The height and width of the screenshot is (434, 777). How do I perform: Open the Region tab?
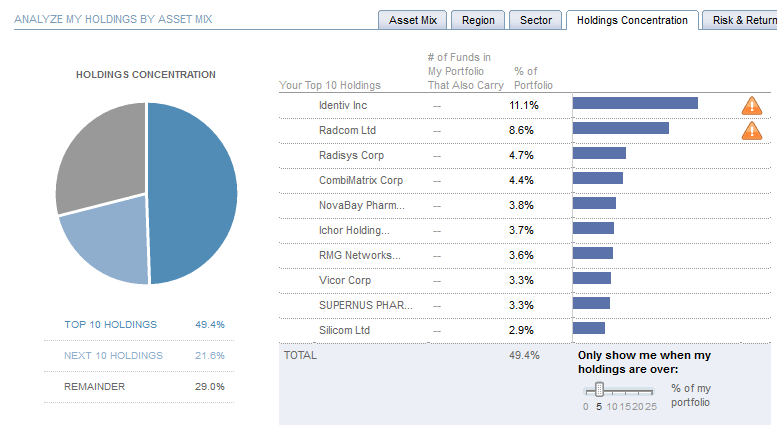479,20
